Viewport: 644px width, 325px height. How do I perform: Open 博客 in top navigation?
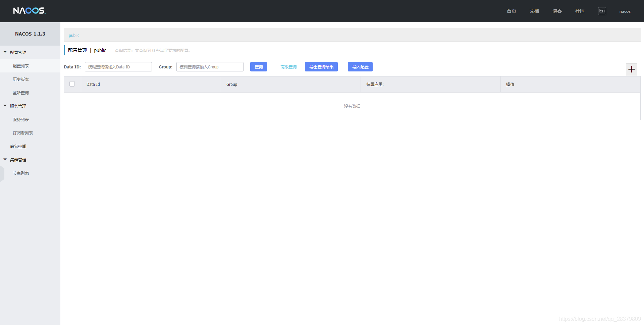pyautogui.click(x=557, y=11)
